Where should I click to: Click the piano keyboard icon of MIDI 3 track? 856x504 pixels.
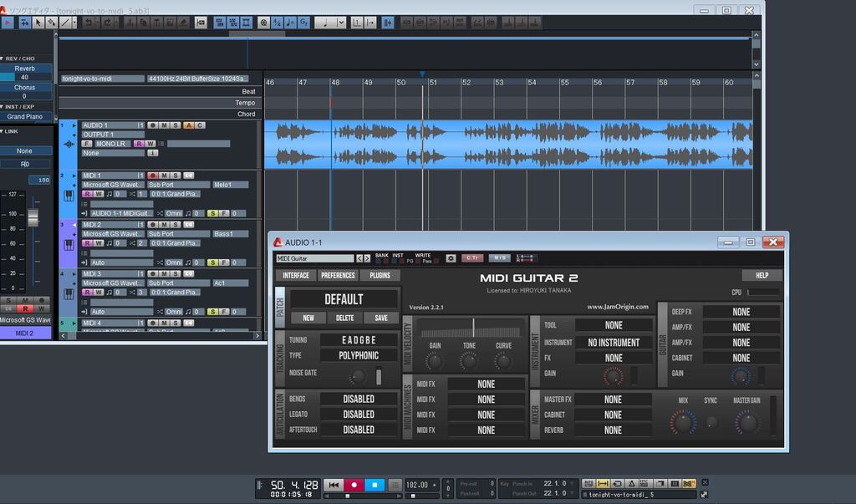click(x=69, y=294)
